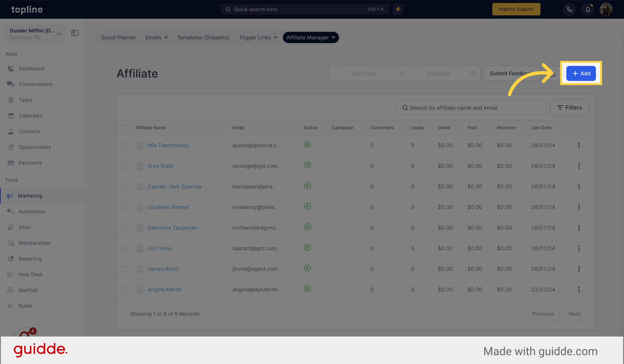Screen dimensions: 624x364
Task: Click the topline Support button
Action: click(516, 9)
